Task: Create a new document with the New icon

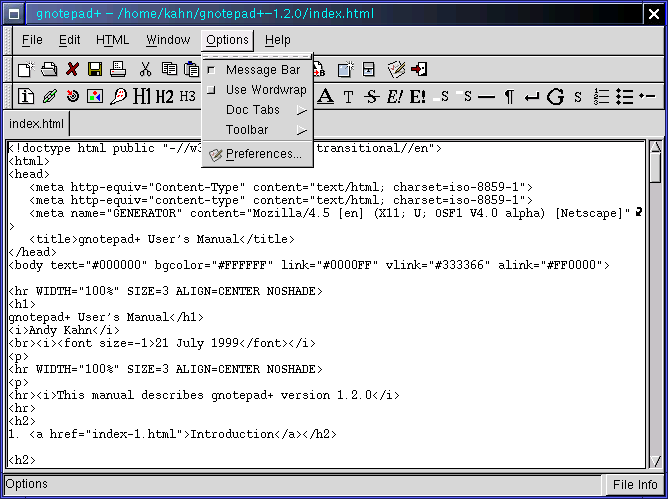Action: click(26, 69)
